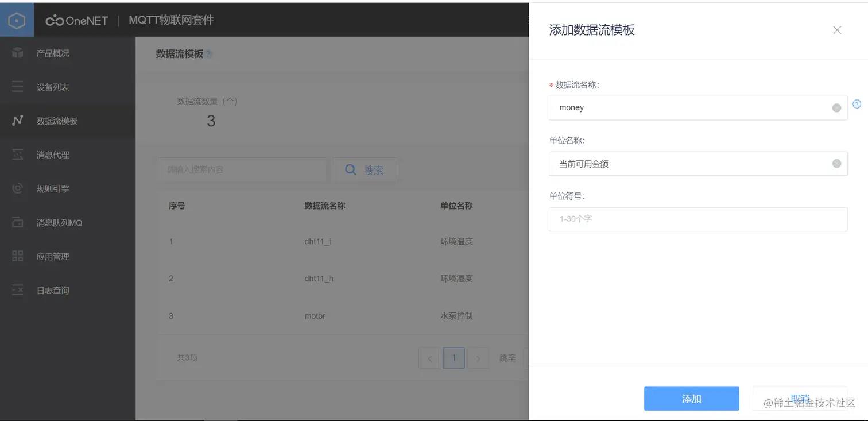868x421 pixels.
Task: Click the help icon beside 数据流模板 heading
Action: point(209,54)
